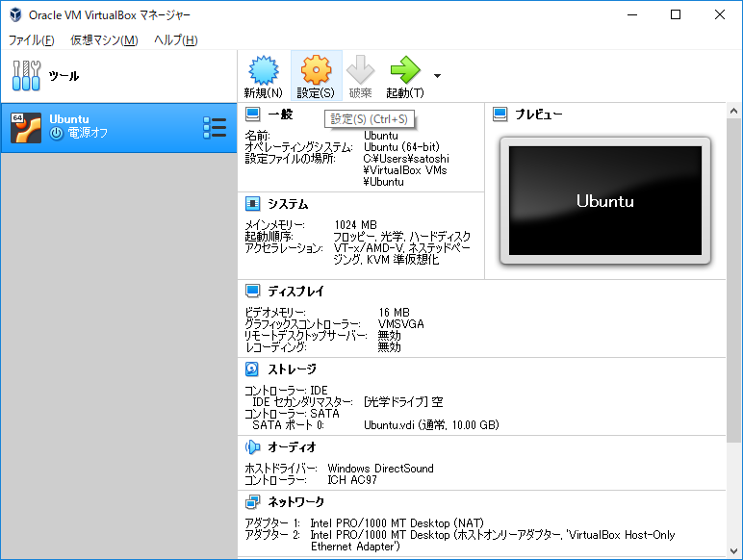This screenshot has height=560, width=743.
Task: Click the 起動順序 boot order value
Action: 402,237
